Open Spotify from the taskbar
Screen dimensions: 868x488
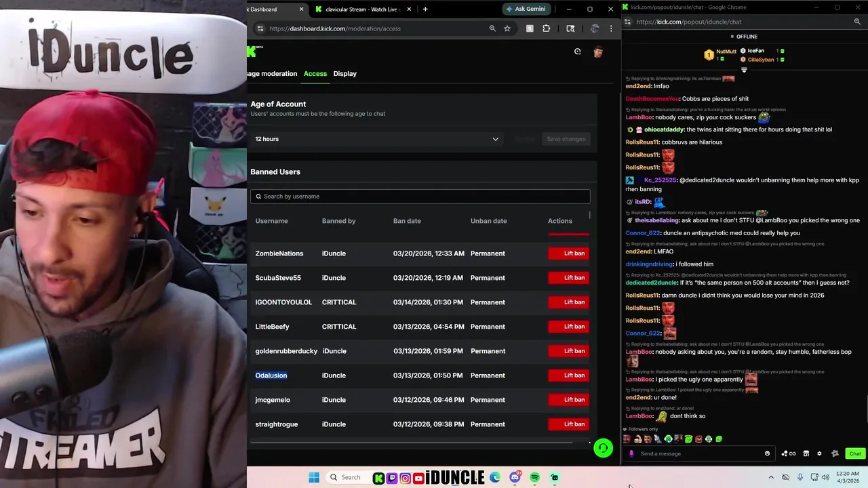(534, 478)
